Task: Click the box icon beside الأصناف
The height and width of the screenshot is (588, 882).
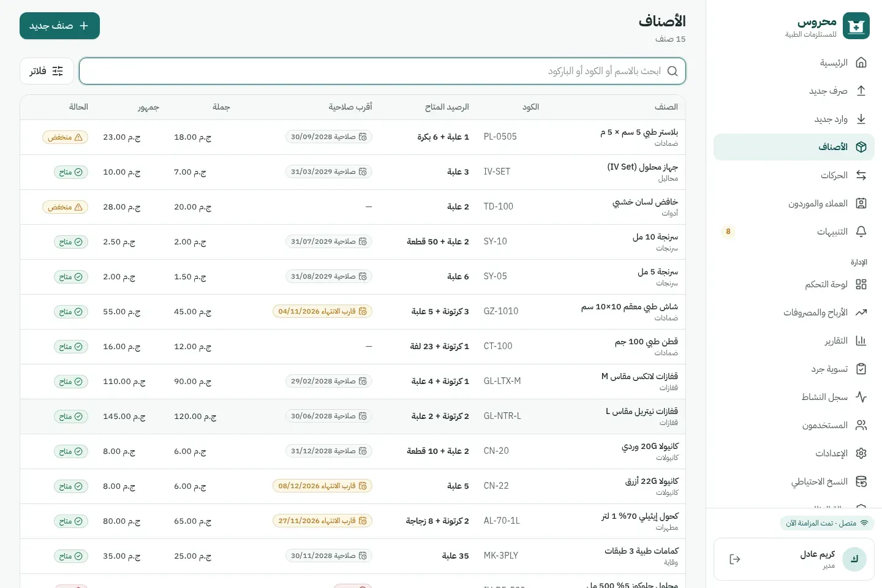Action: [x=861, y=147]
